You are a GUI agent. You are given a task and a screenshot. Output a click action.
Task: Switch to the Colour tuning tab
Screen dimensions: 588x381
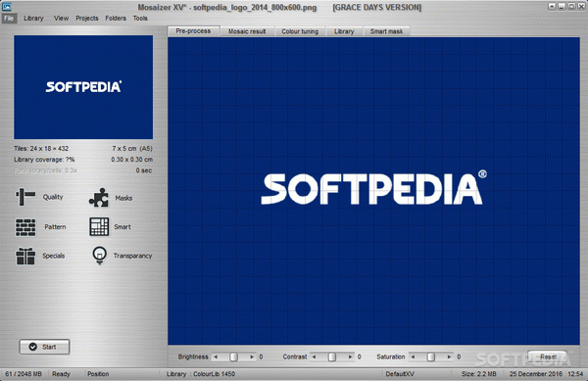click(x=300, y=31)
